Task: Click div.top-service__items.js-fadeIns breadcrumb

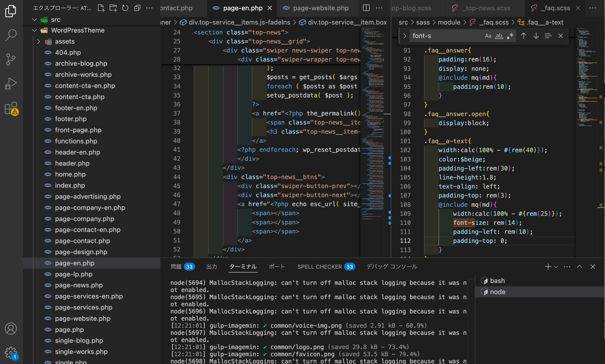Action: [235, 22]
